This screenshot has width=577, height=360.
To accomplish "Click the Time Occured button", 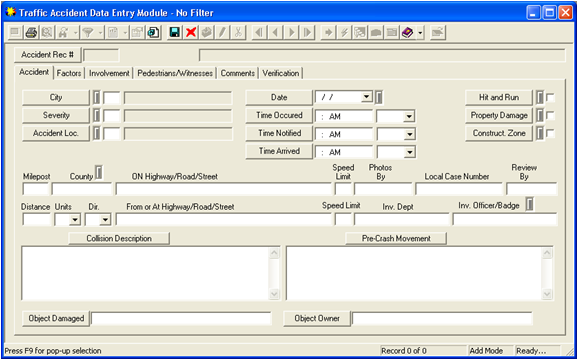I will point(279,115).
